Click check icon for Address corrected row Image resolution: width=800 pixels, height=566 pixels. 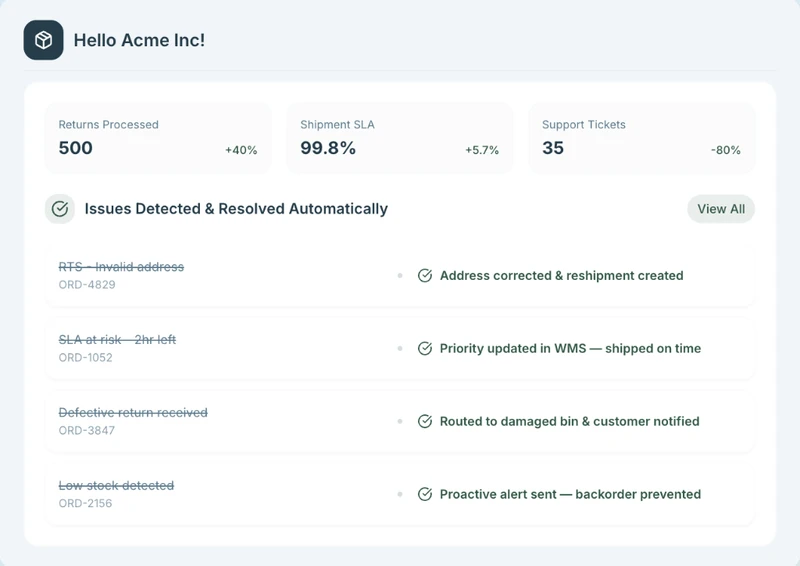click(x=425, y=276)
